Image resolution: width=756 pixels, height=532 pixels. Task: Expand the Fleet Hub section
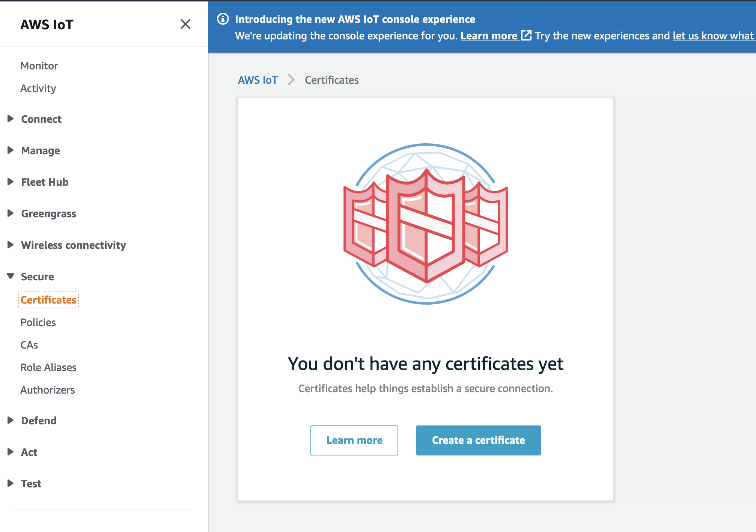click(x=11, y=182)
